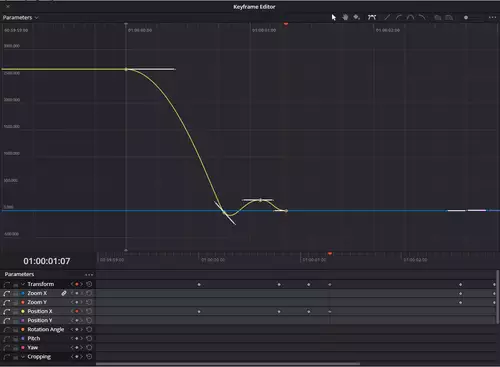Screen dimensions: 500x367
Task: Open the Parameters dropdown at top
Action: click(x=20, y=18)
